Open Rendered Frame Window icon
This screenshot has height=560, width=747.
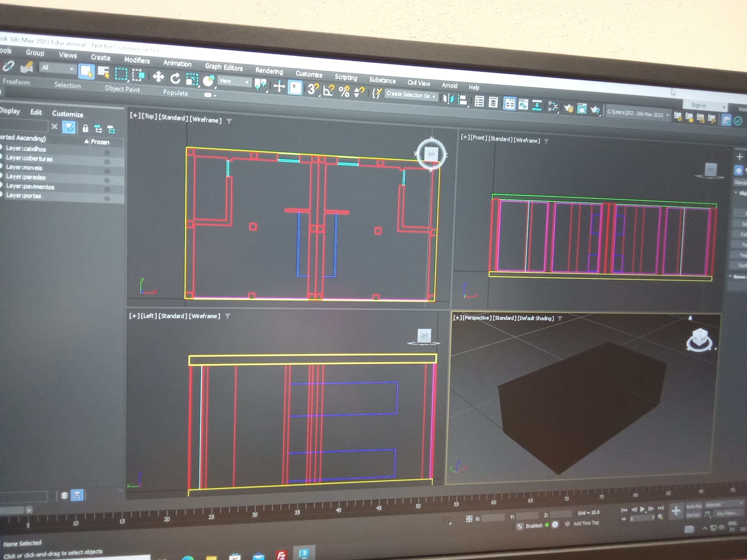pyautogui.click(x=582, y=109)
